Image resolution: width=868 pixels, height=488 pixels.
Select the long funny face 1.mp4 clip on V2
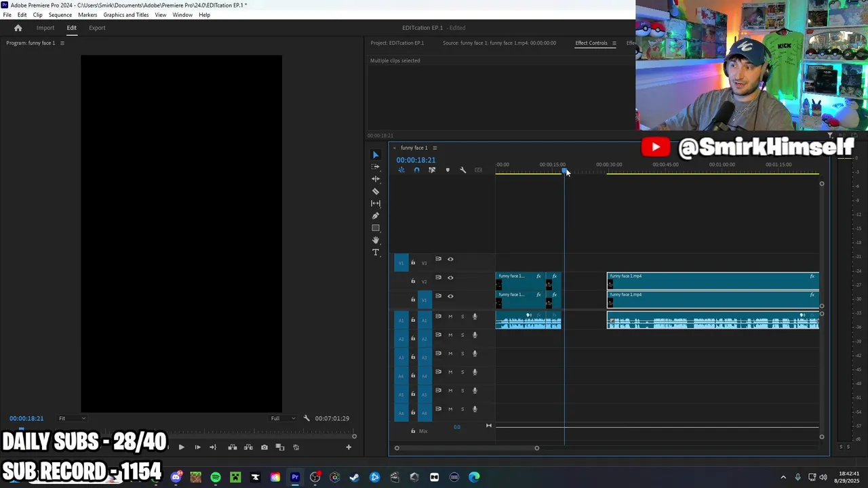[713, 281]
